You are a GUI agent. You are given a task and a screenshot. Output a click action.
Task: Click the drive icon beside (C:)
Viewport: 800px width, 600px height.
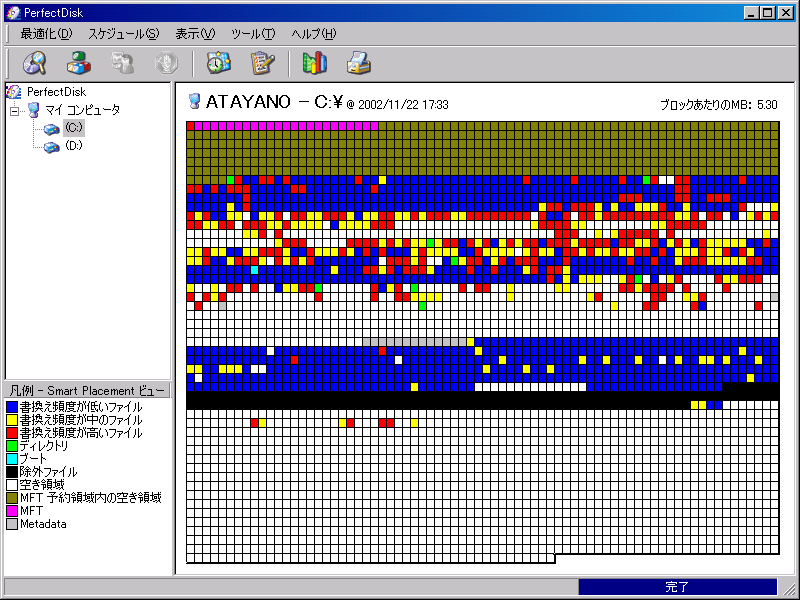point(52,129)
